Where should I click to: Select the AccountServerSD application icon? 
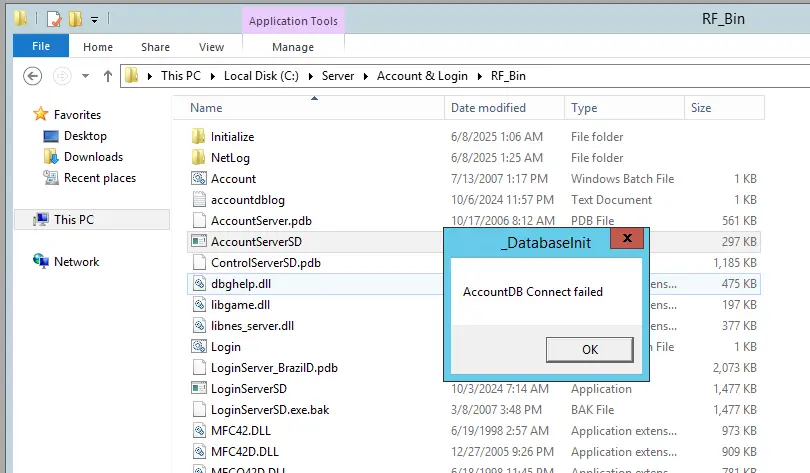tap(199, 241)
